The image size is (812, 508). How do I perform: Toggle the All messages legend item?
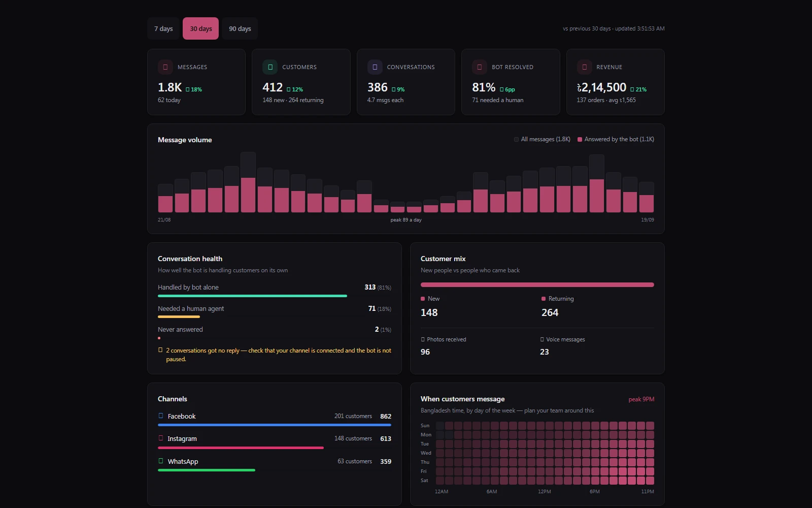pos(542,139)
